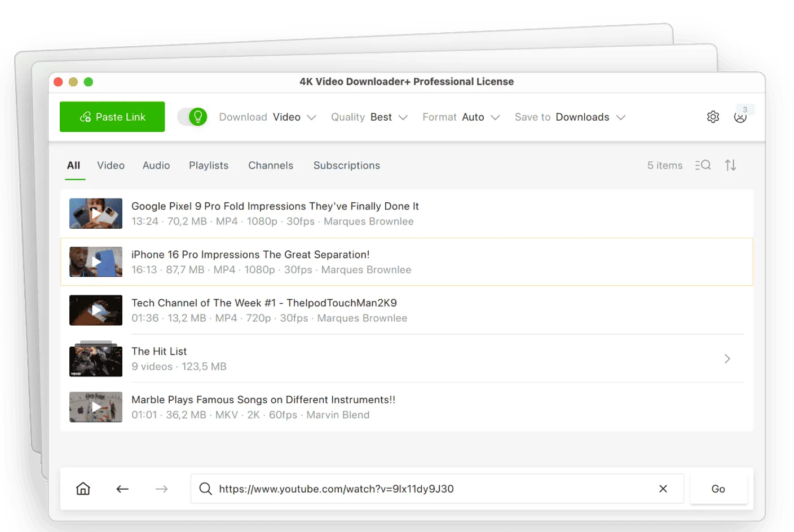Toggle the Smart Mode lightbulb switch

(x=192, y=117)
